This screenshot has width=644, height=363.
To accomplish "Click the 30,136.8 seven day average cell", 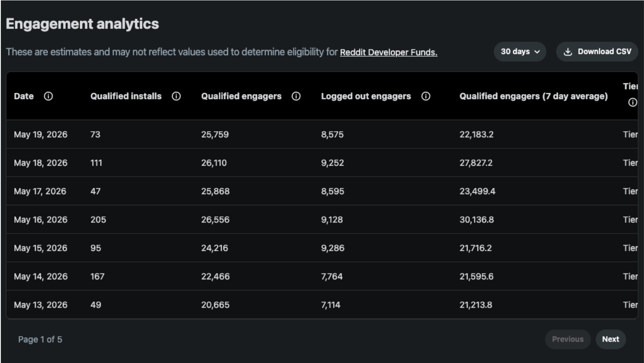I will [477, 220].
